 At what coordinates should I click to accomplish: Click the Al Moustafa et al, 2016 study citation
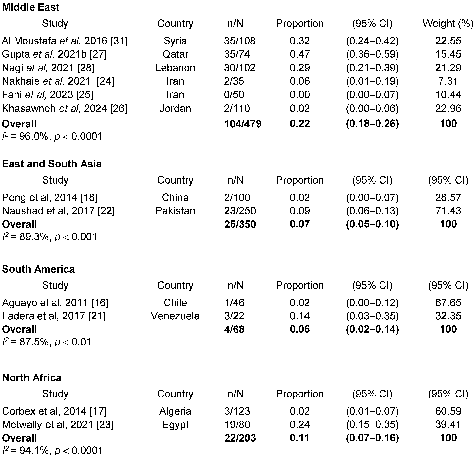coord(65,41)
